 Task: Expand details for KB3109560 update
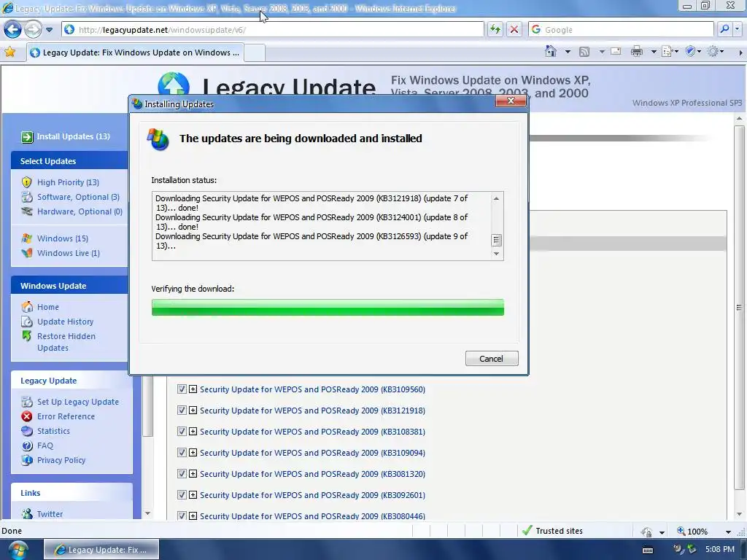[x=193, y=389]
